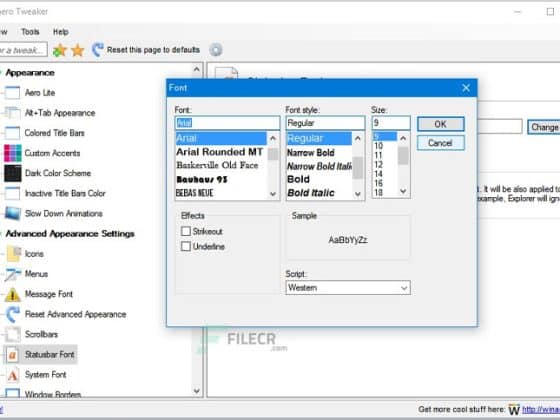Click the yellow favorites star icon
This screenshot has height=420, width=560.
coord(78,50)
